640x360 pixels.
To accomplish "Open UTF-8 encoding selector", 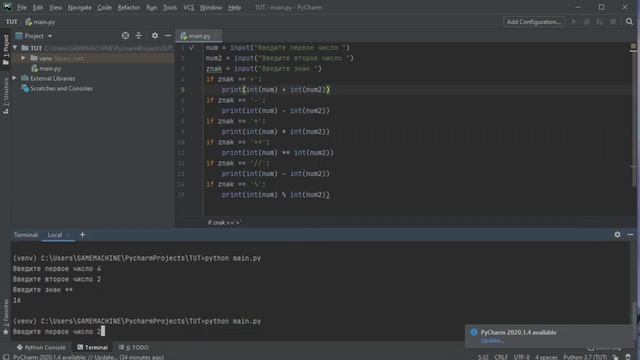I will [x=521, y=357].
